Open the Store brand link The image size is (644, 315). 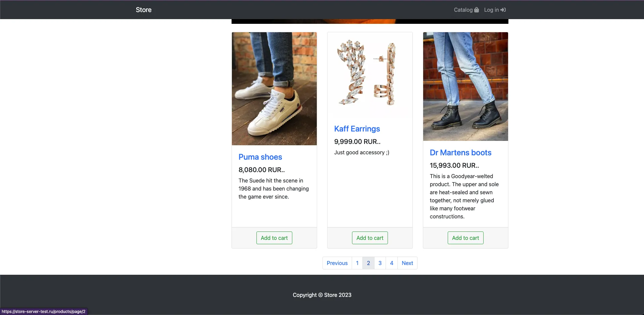point(144,10)
